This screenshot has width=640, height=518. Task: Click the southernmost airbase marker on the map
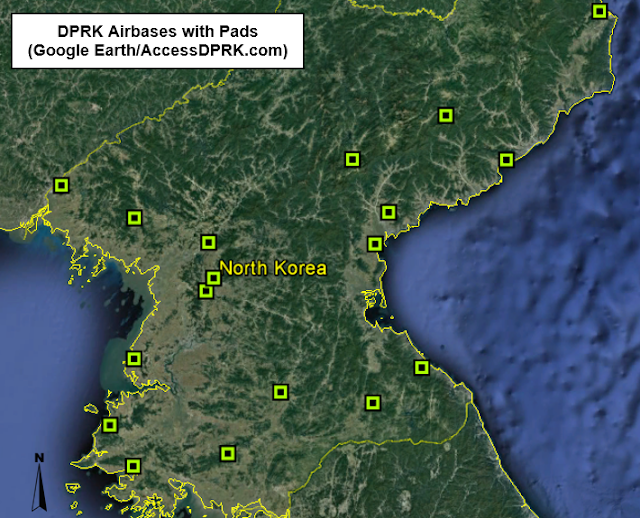coord(133,466)
